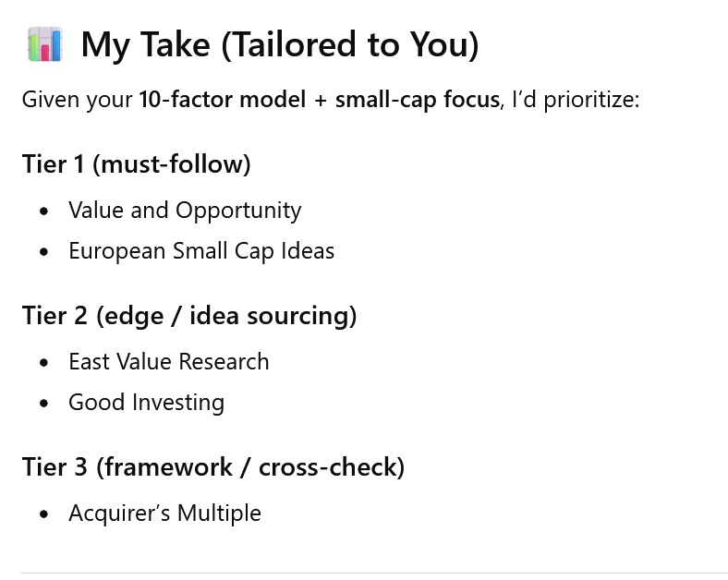
Task: Click the bullet beside "Good Investing"
Action: (x=45, y=403)
